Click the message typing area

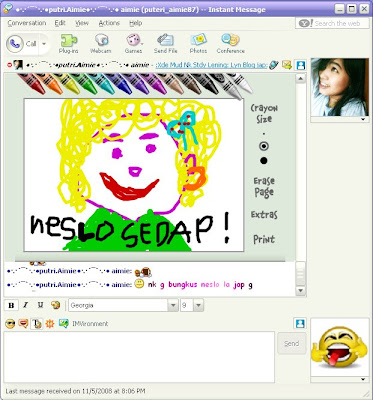[139, 357]
